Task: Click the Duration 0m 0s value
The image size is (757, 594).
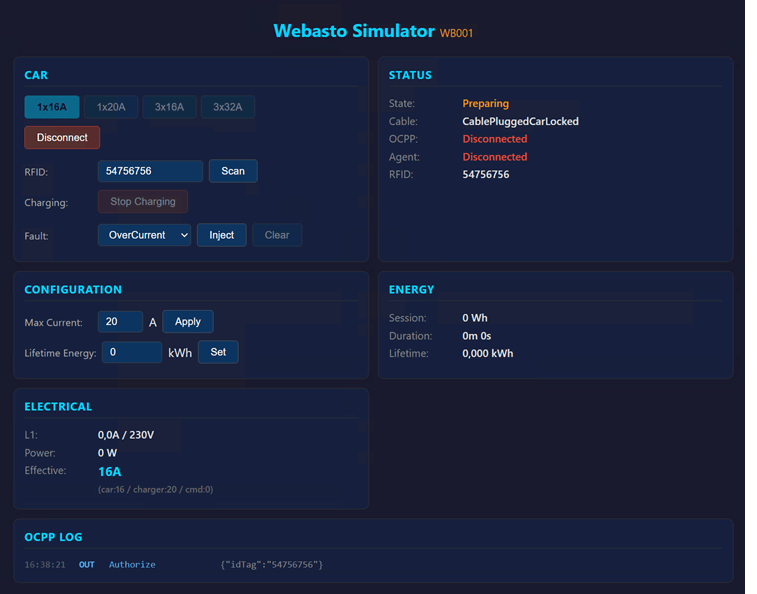Action: [x=477, y=336]
